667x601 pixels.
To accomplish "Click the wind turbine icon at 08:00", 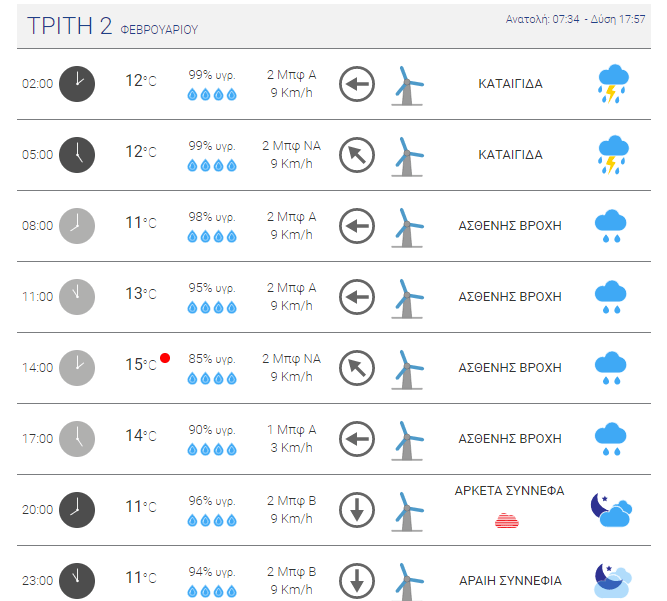I will tap(408, 228).
